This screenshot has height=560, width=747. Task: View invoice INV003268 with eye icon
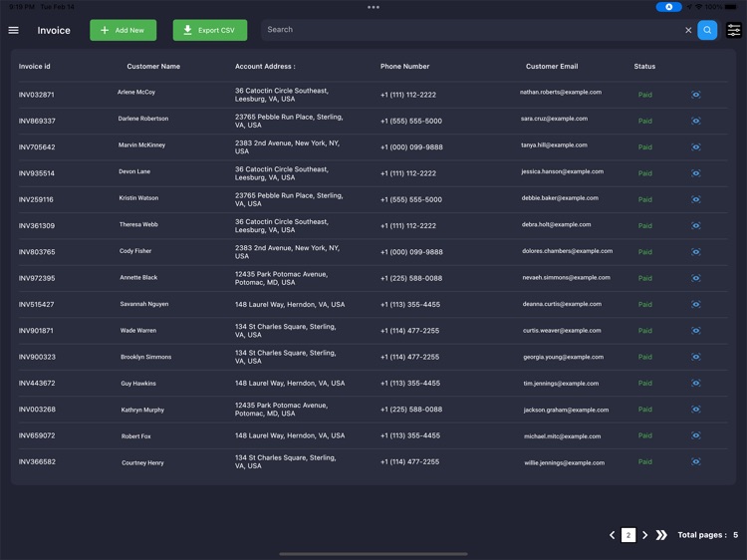pyautogui.click(x=695, y=409)
